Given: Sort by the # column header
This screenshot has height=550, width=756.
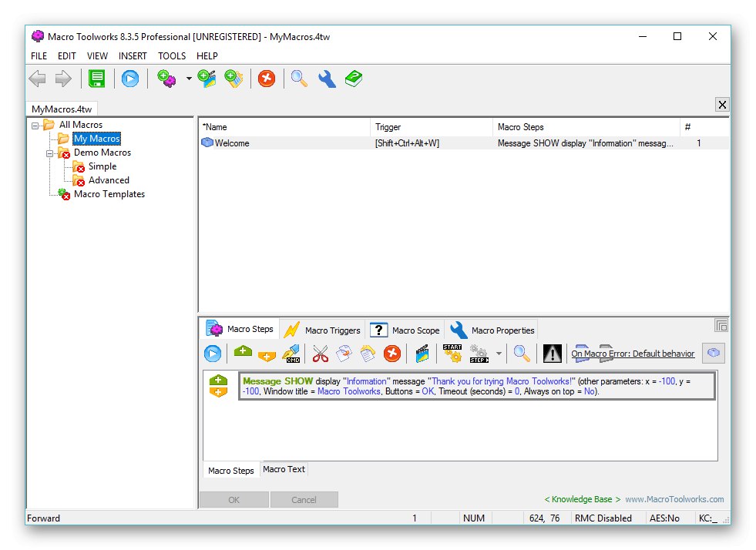Looking at the screenshot, I should click(704, 127).
